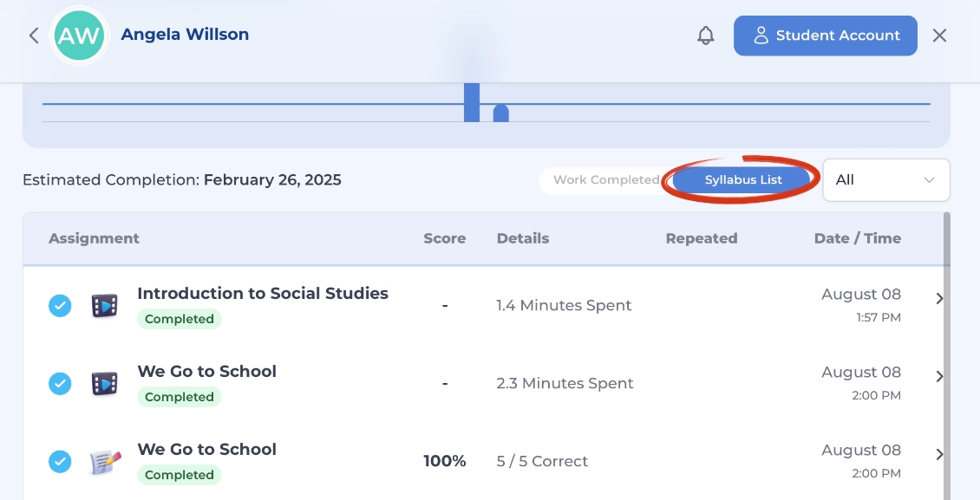
Task: Open the All filter dropdown
Action: tap(886, 179)
